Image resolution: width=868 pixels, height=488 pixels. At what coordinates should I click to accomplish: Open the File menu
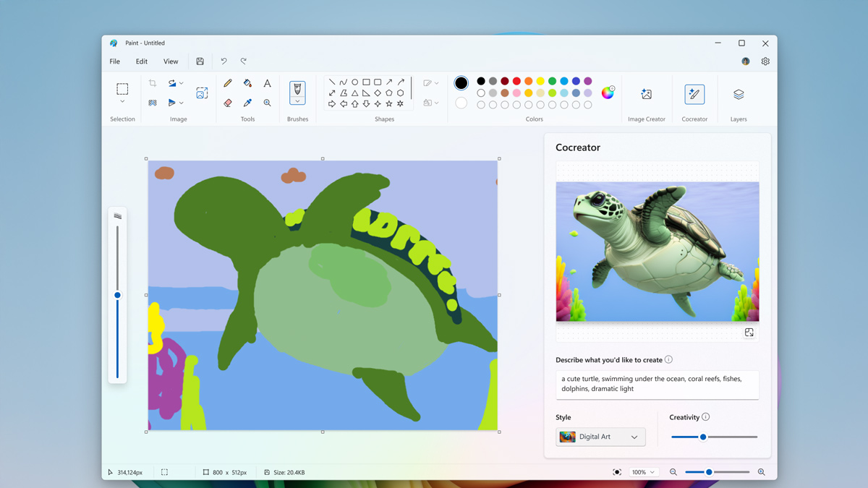click(x=115, y=61)
